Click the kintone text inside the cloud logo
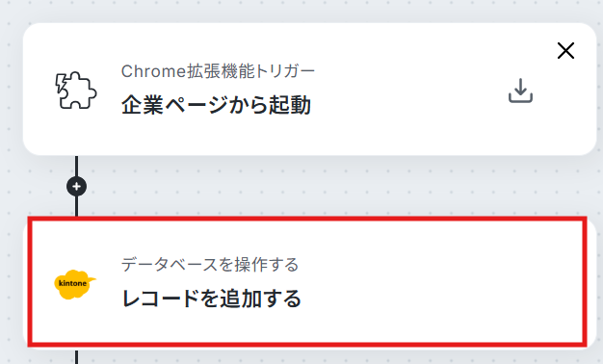603x364 pixels. point(72,283)
